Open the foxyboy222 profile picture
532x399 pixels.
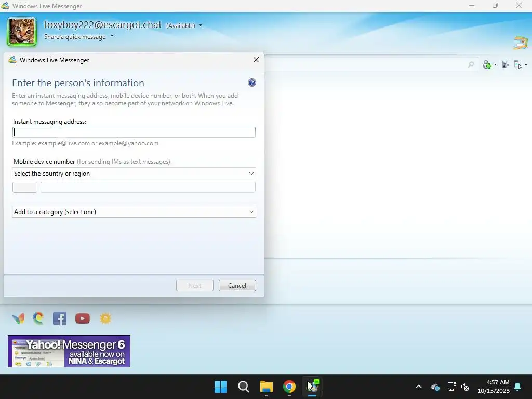22,32
